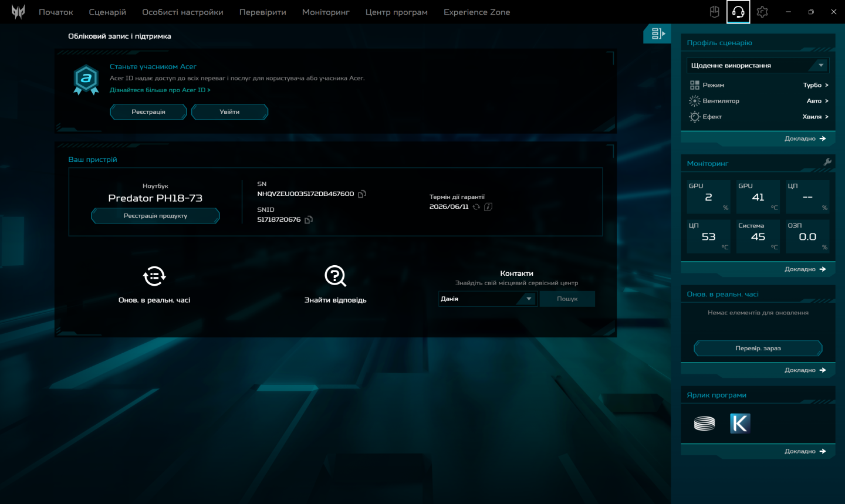845x504 pixels.
Task: Click the Реєстрація button
Action: [148, 111]
